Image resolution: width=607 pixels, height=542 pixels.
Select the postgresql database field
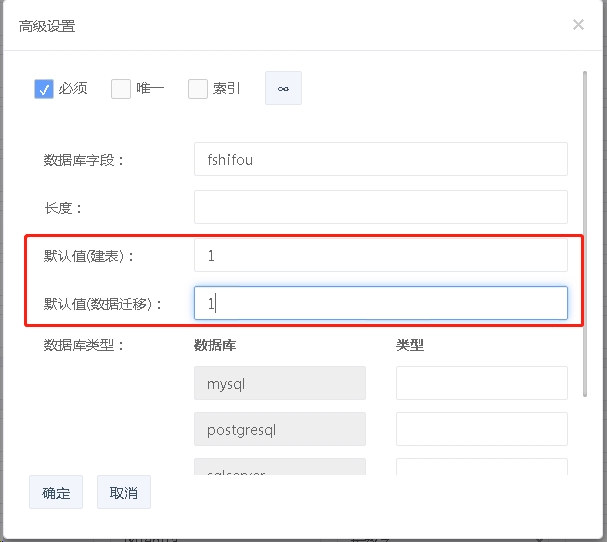click(x=279, y=429)
